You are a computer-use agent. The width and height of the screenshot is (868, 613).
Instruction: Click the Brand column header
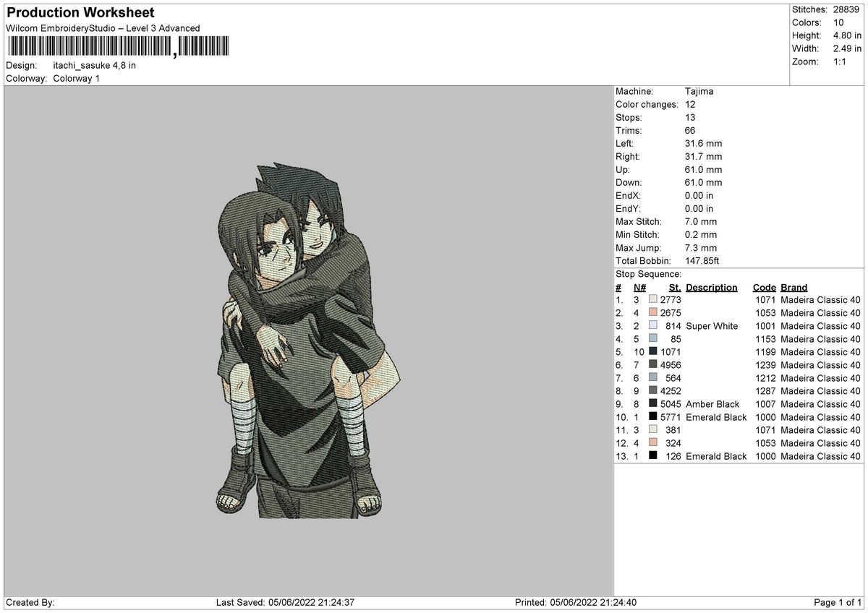click(x=793, y=287)
